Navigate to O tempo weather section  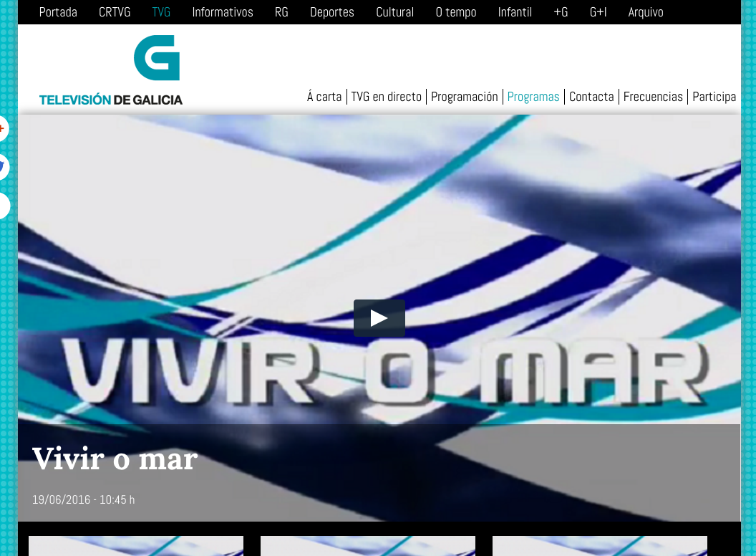(x=456, y=12)
